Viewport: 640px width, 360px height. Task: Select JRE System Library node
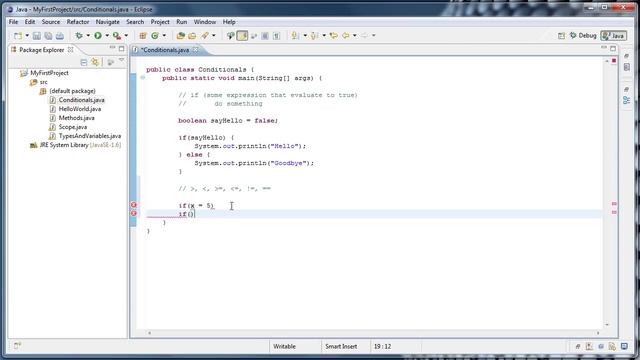click(x=80, y=145)
